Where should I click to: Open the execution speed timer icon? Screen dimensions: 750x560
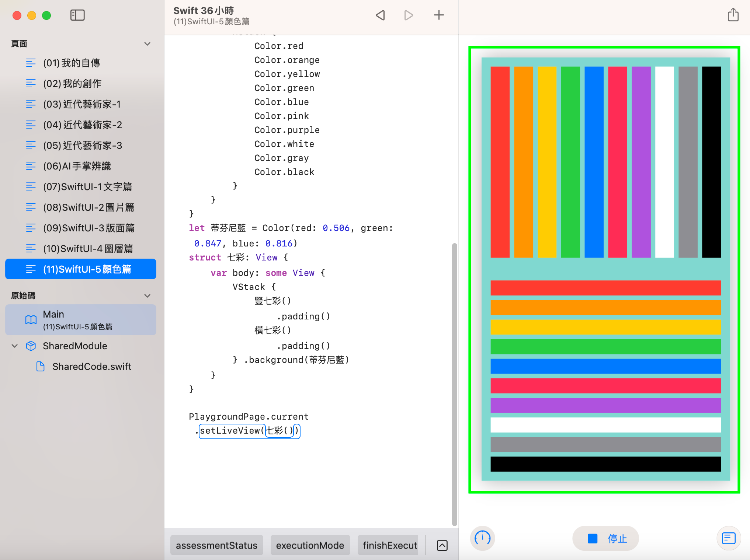click(x=482, y=538)
